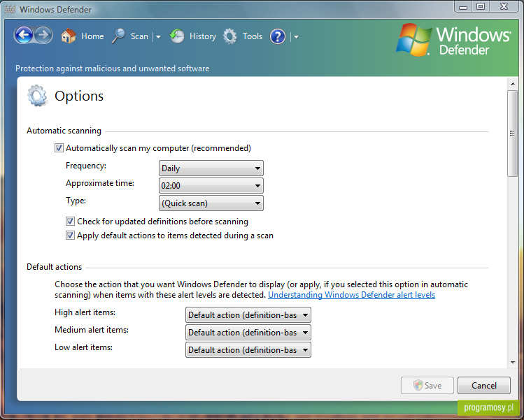This screenshot has height=420, width=524.
Task: Open the Help question mark icon
Action: 278,36
